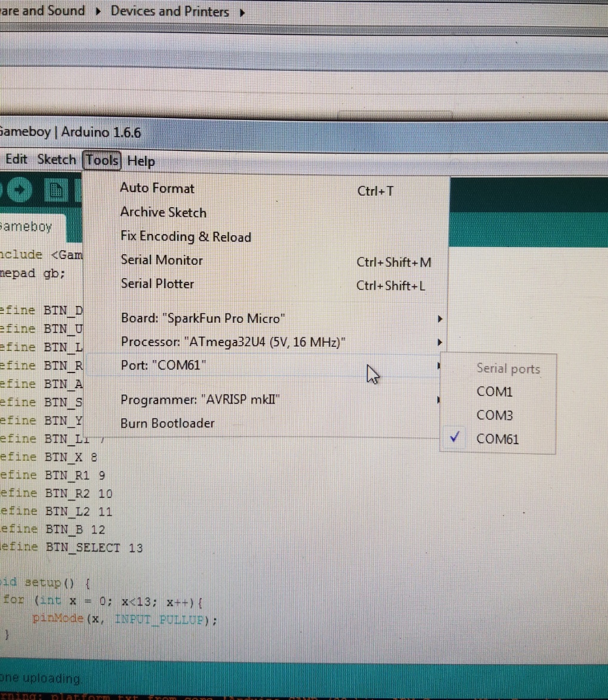Click the BTN_B 12 define line
The image size is (608, 700).
pos(53,529)
